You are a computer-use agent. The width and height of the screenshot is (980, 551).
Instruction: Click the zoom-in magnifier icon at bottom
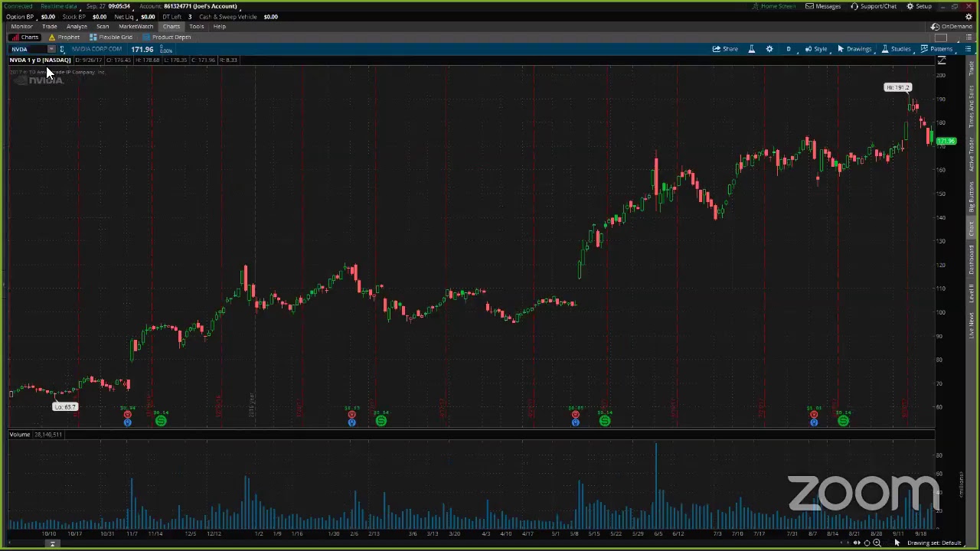877,543
